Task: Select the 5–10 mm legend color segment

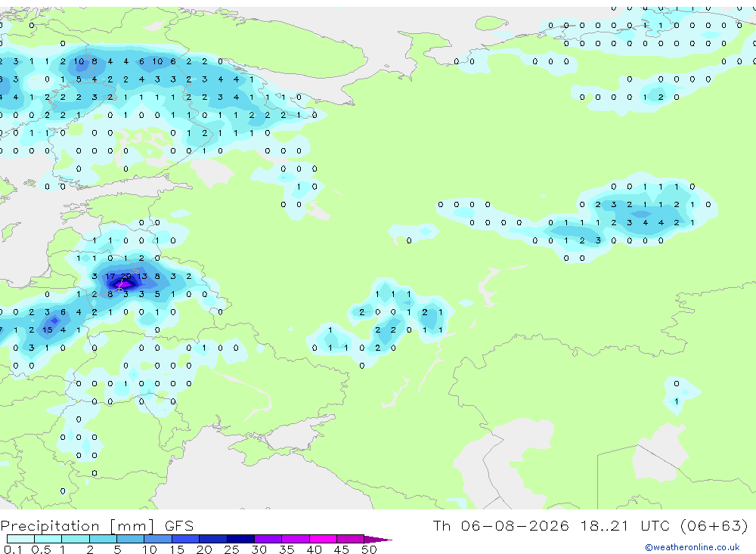Action: [x=131, y=539]
